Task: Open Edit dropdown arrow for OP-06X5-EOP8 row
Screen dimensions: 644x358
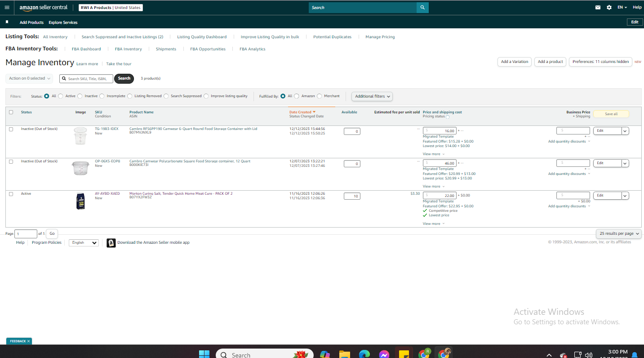Action: (625, 163)
